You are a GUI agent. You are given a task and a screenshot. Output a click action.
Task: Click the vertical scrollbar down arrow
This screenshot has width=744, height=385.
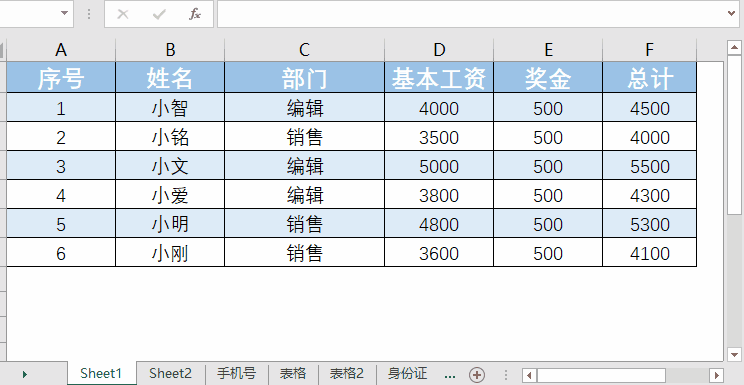(735, 354)
